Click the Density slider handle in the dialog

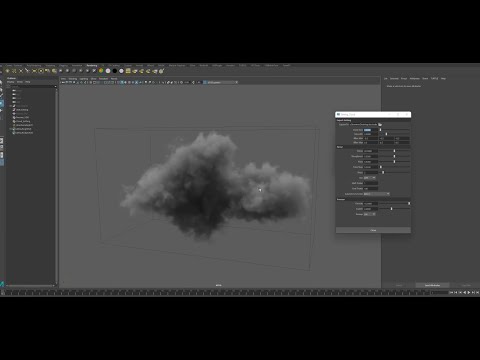(409, 203)
